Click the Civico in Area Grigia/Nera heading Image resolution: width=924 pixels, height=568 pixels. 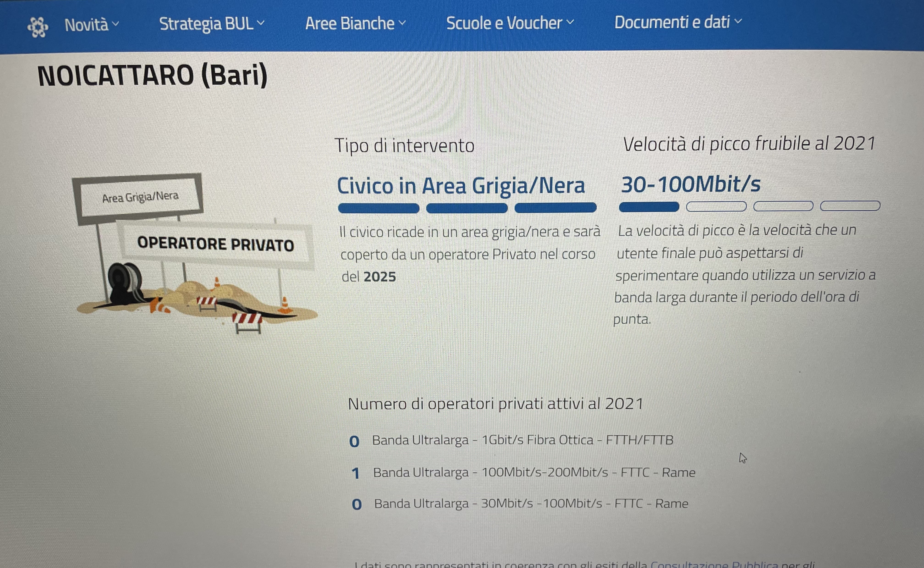tap(461, 186)
